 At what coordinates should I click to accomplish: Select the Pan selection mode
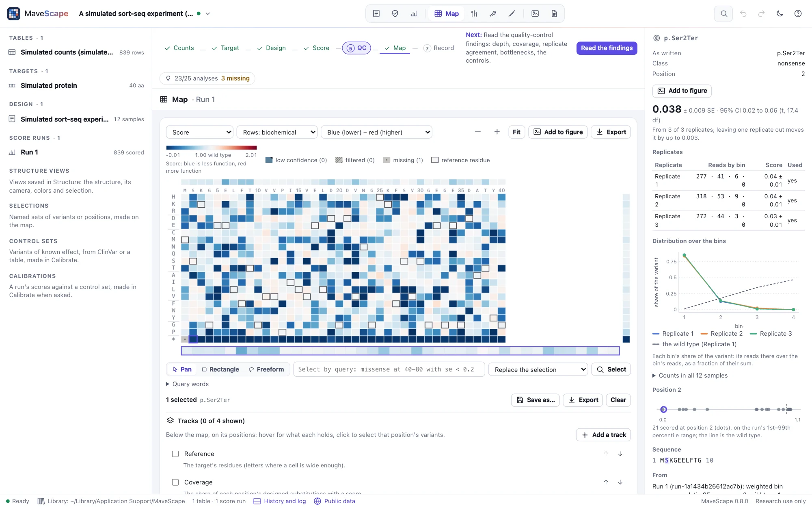182,369
